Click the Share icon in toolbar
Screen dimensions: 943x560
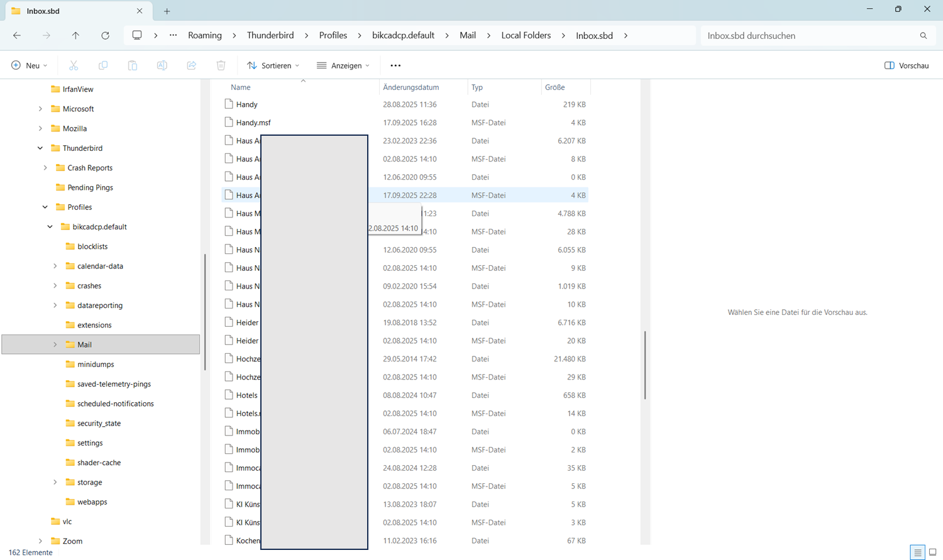pyautogui.click(x=192, y=65)
